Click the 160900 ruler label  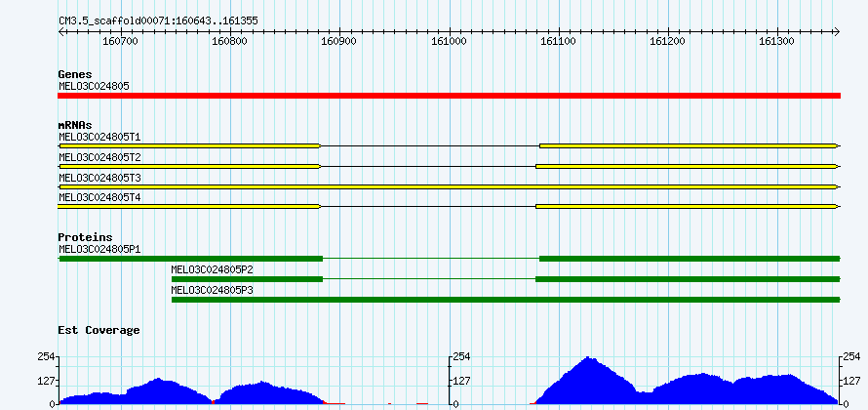point(340,42)
